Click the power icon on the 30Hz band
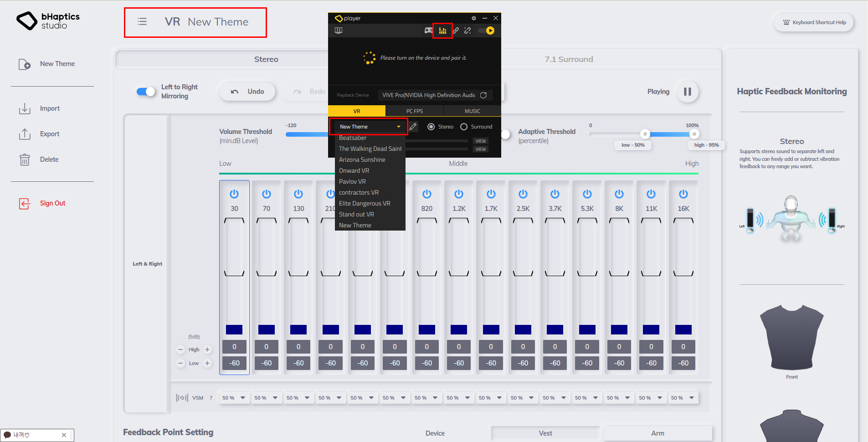The width and height of the screenshot is (868, 442). [x=234, y=193]
